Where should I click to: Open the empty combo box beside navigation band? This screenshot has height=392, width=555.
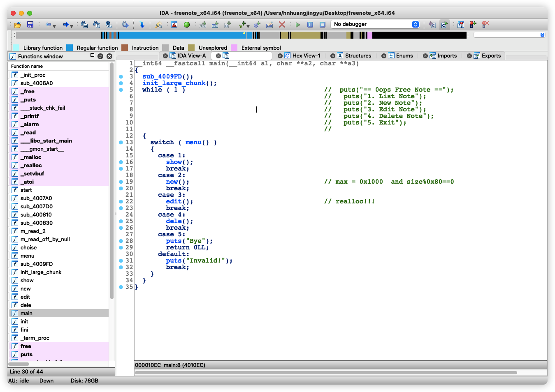point(509,35)
